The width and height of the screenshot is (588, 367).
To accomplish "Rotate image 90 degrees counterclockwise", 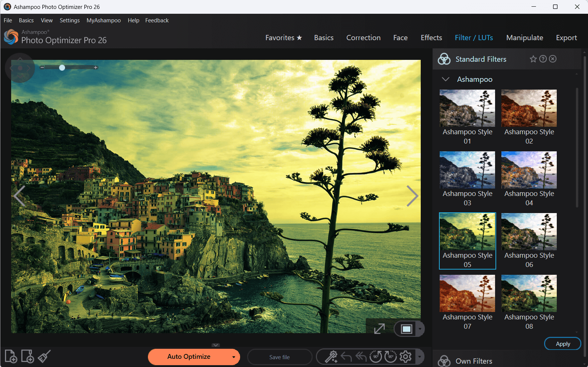I will (x=375, y=357).
